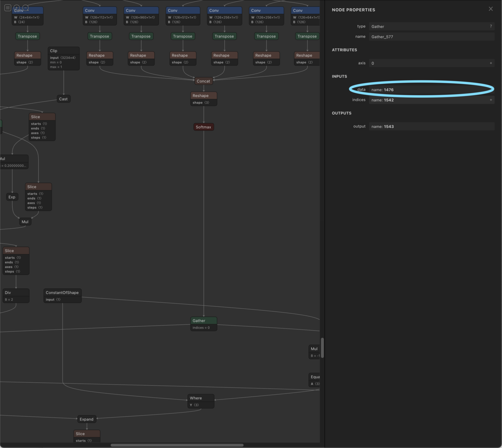Click the name field Gather_577
Image resolution: width=502 pixels, height=448 pixels.
431,37
